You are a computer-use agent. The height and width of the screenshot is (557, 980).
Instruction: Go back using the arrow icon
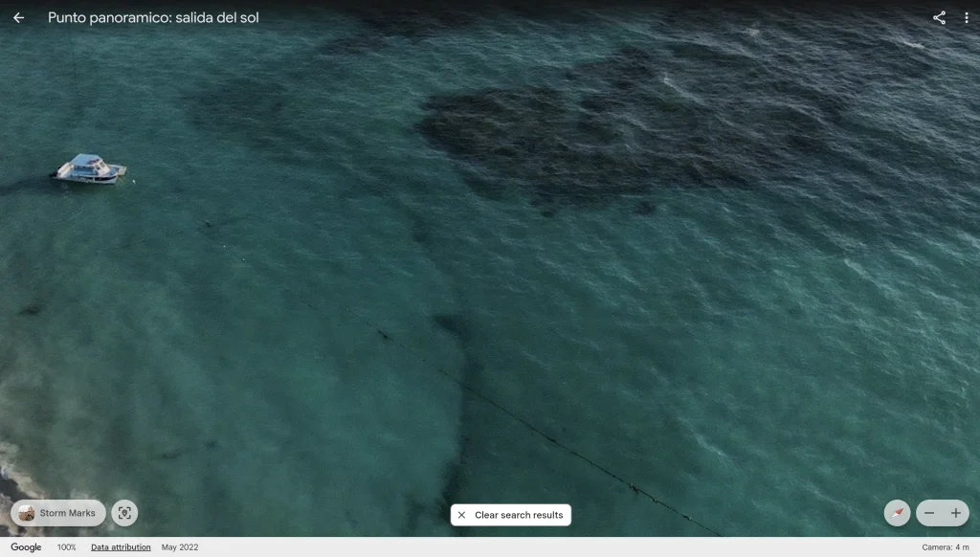(18, 18)
